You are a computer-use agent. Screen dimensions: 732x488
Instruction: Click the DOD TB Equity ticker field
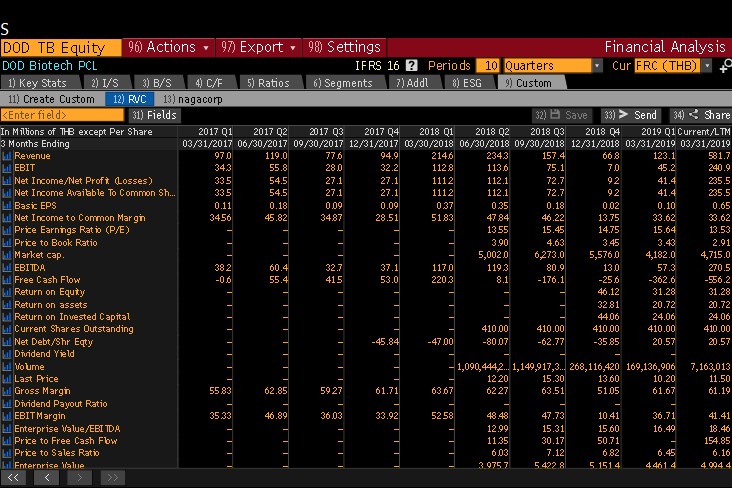pos(61,48)
